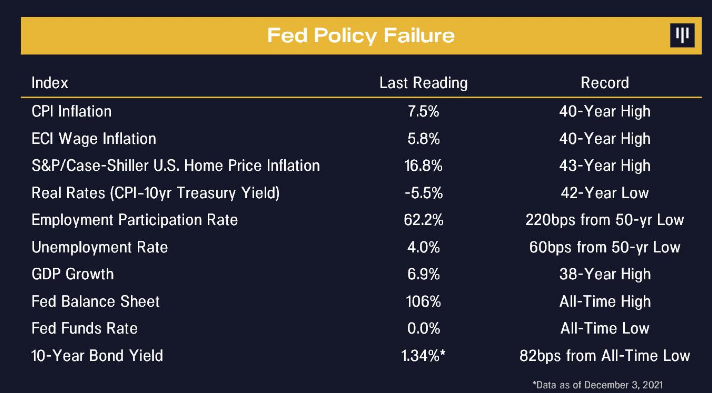Screen dimensions: 712x393
Task: Select the 38-Year High record text
Action: (605, 274)
